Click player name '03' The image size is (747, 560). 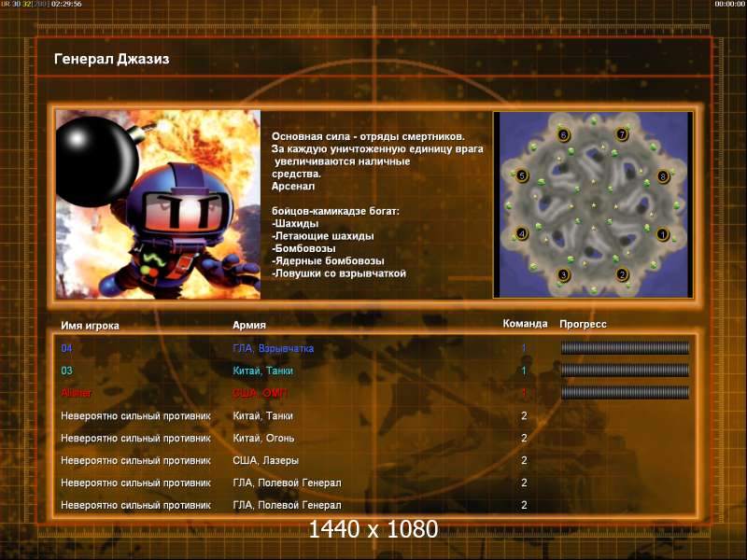[x=66, y=371]
